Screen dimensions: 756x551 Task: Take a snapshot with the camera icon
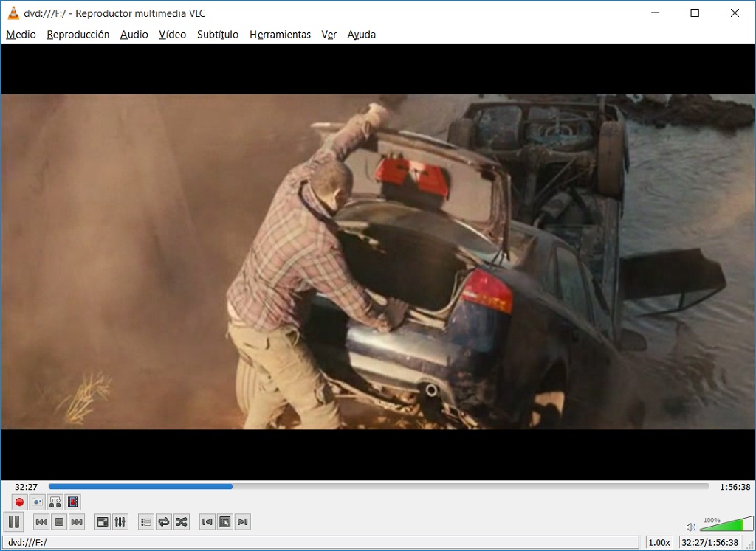[37, 502]
